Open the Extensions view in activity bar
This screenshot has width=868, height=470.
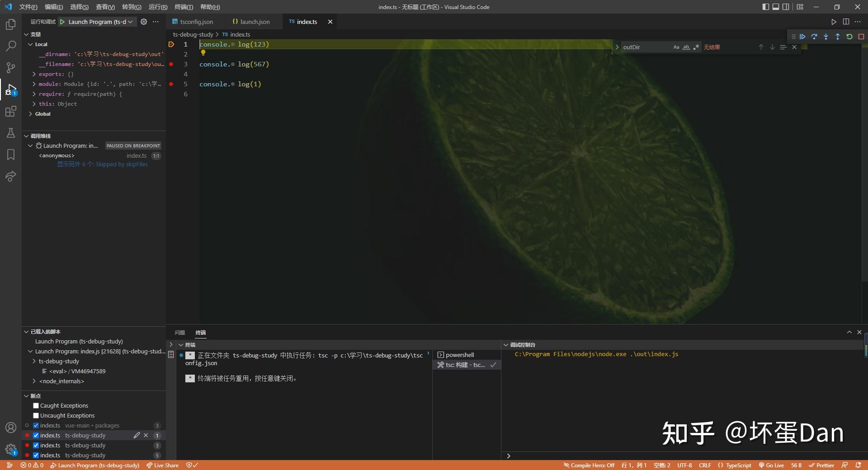click(x=10, y=111)
